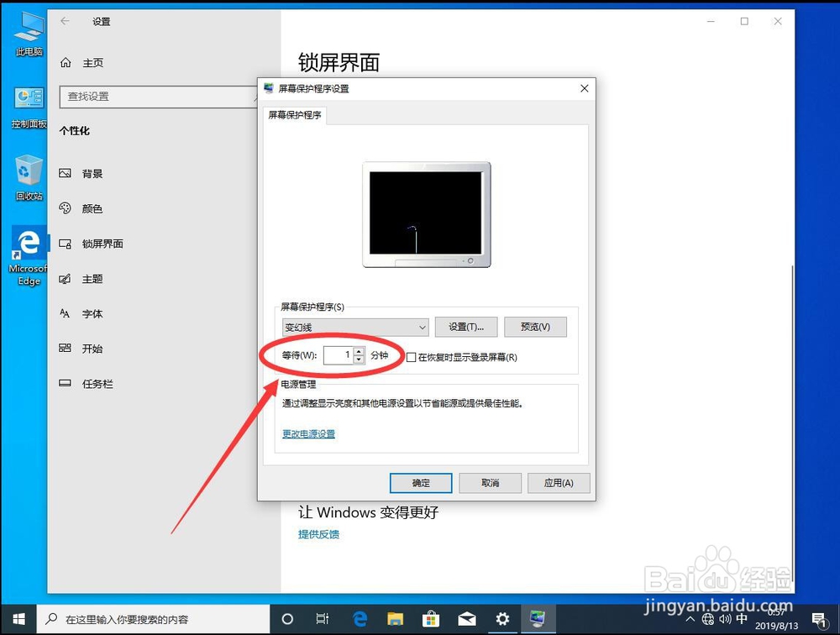Confirm with the 确定 button
840x635 pixels.
point(421,483)
